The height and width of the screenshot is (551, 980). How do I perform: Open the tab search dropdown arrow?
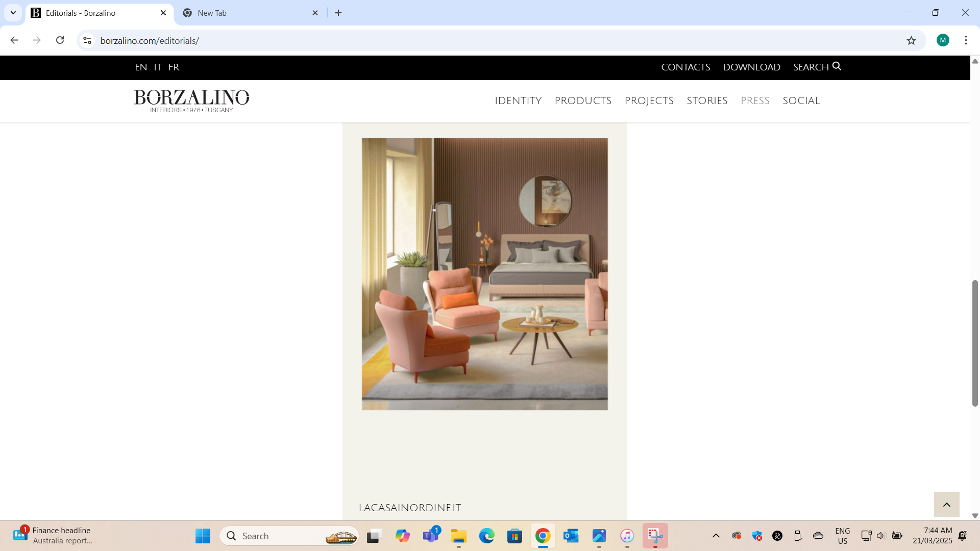(x=13, y=13)
